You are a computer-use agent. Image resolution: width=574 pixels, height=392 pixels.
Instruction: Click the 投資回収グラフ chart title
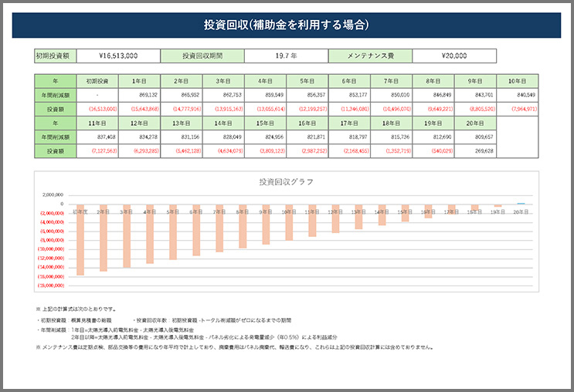coord(287,182)
